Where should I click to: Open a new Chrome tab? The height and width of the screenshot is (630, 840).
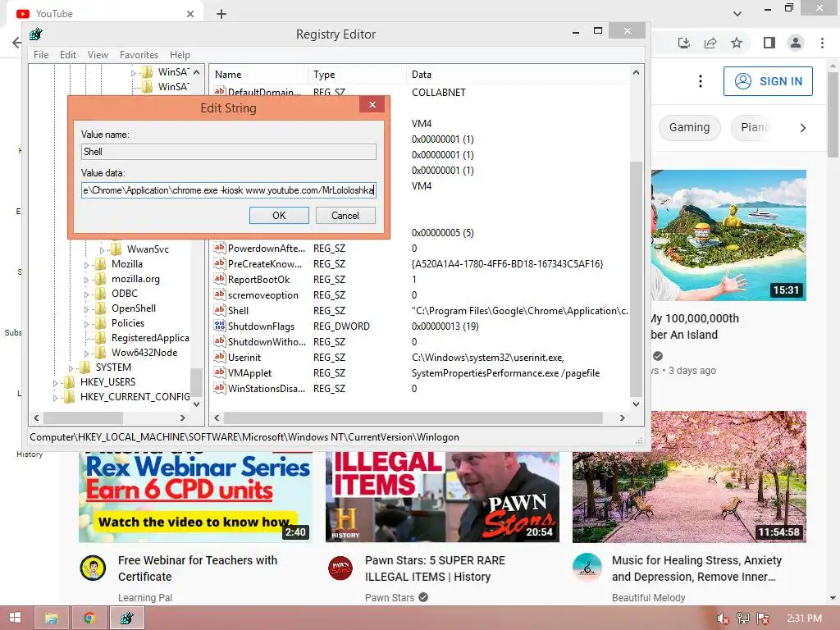221,14
